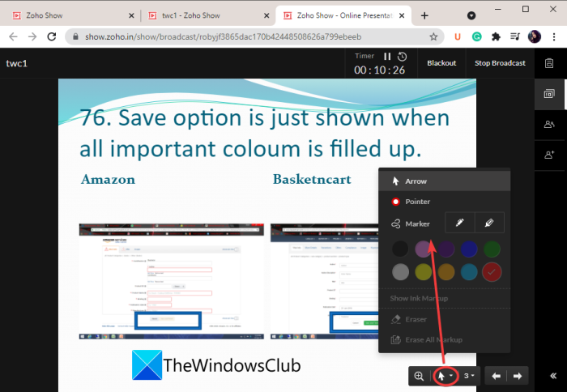This screenshot has height=392, width=567.
Task: Go to next slide arrow
Action: point(518,376)
